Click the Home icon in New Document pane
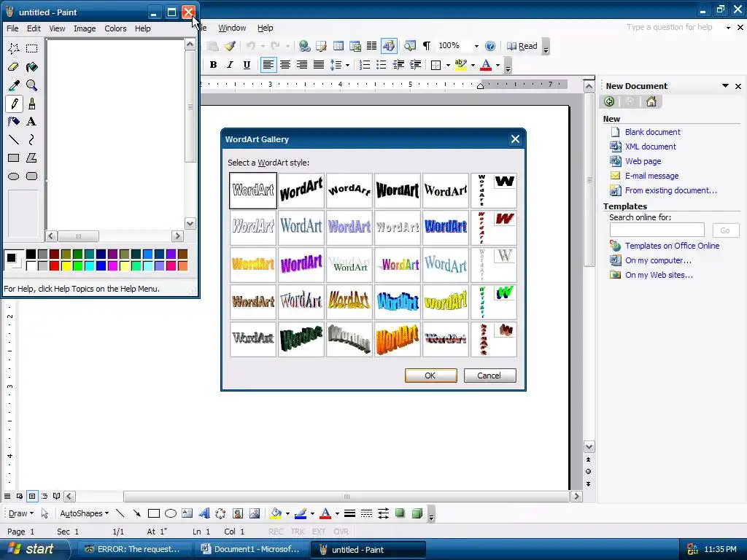Screen dimensions: 747x560 coord(651,101)
